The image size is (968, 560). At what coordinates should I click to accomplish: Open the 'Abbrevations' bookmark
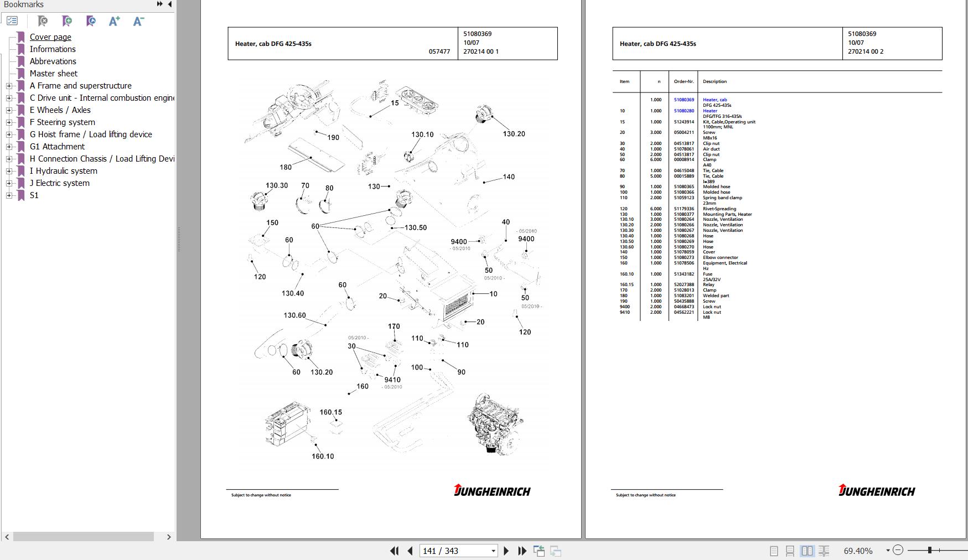(53, 61)
